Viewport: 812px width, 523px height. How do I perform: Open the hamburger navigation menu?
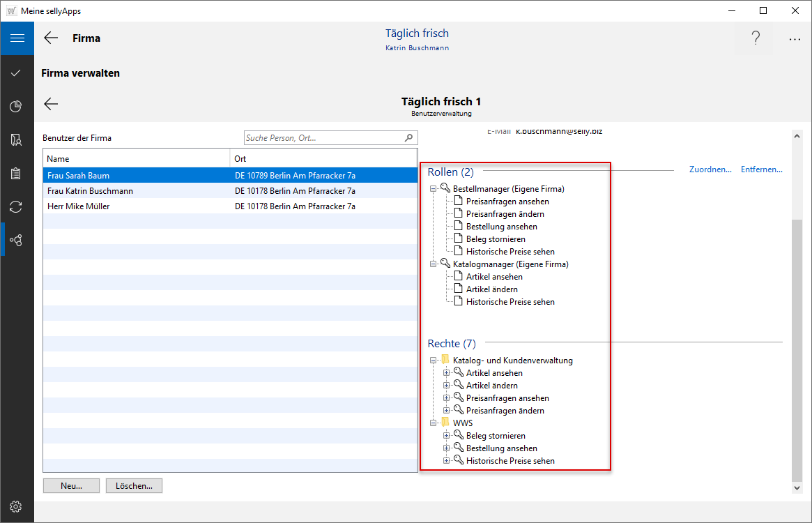(x=17, y=38)
